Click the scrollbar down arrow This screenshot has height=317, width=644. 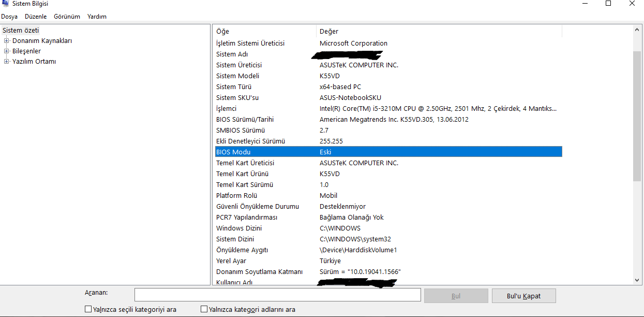tap(637, 280)
